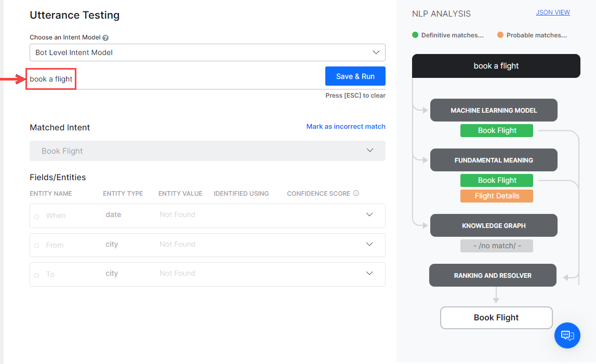Viewport: 596px width, 364px height.
Task: Click the Confidence Score info icon
Action: pos(356,193)
